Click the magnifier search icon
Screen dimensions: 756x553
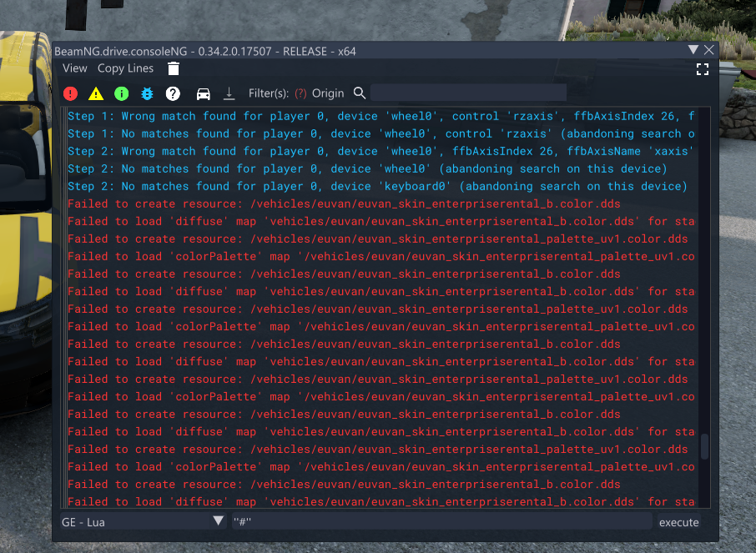pos(359,93)
